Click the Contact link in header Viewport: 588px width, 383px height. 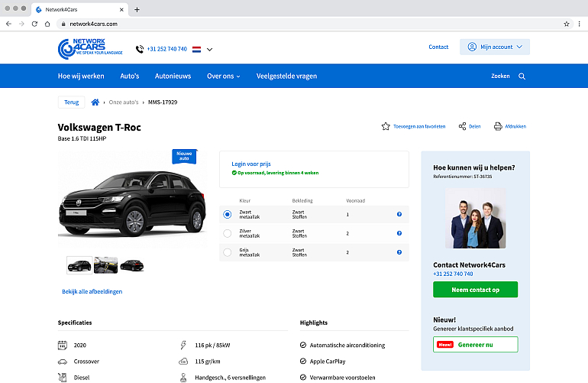[438, 47]
